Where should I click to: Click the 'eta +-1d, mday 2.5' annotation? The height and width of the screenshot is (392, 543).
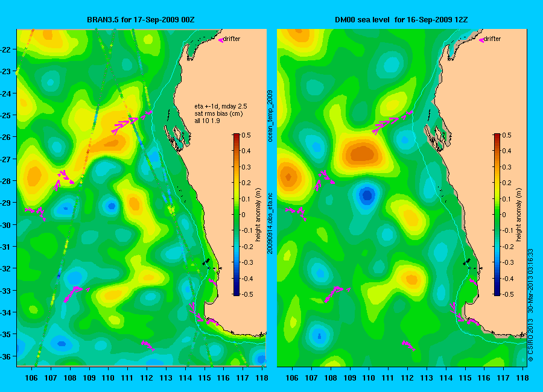click(221, 106)
